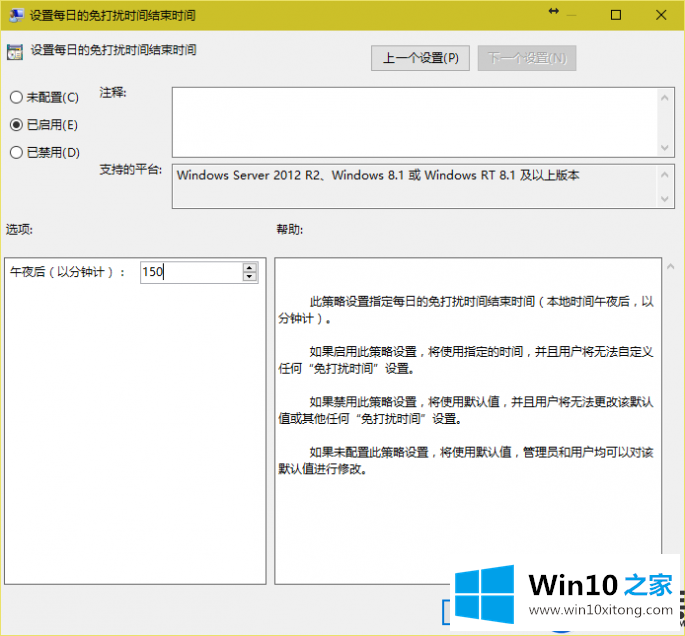Screen dimensions: 685x636
Task: Increase minutes with the spinner up arrow
Action: click(x=249, y=267)
